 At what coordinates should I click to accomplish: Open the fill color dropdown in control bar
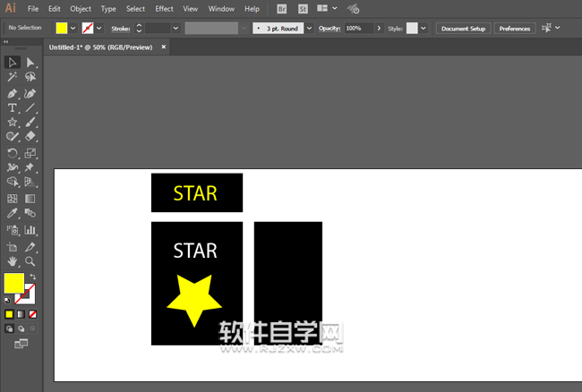(x=73, y=29)
